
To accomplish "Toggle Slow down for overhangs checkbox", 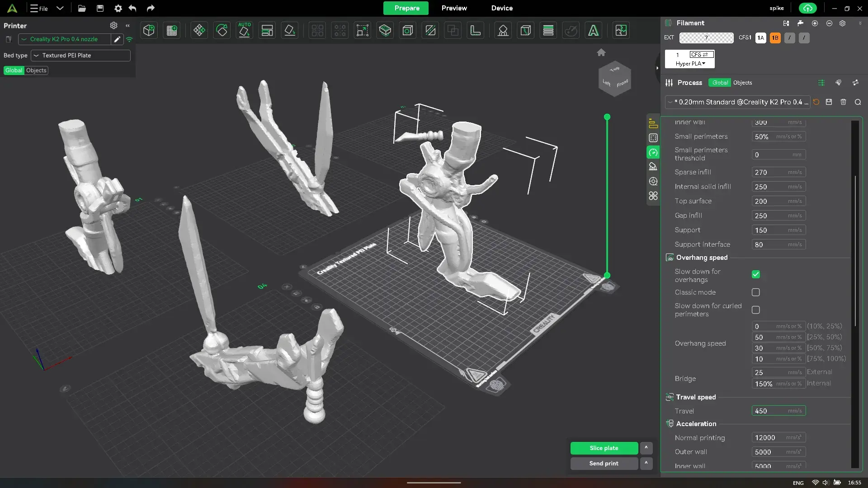I will (755, 274).
